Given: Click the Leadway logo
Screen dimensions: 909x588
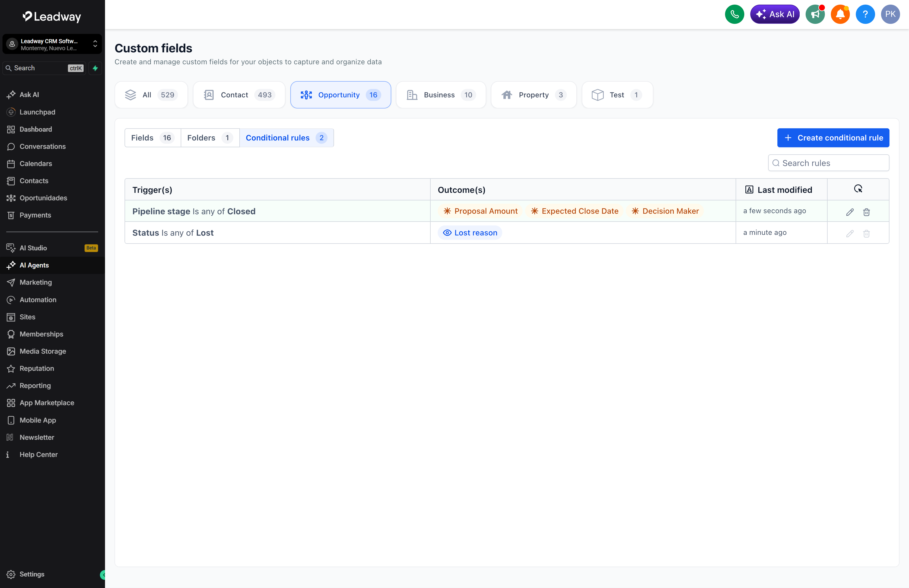Looking at the screenshot, I should 52,17.
